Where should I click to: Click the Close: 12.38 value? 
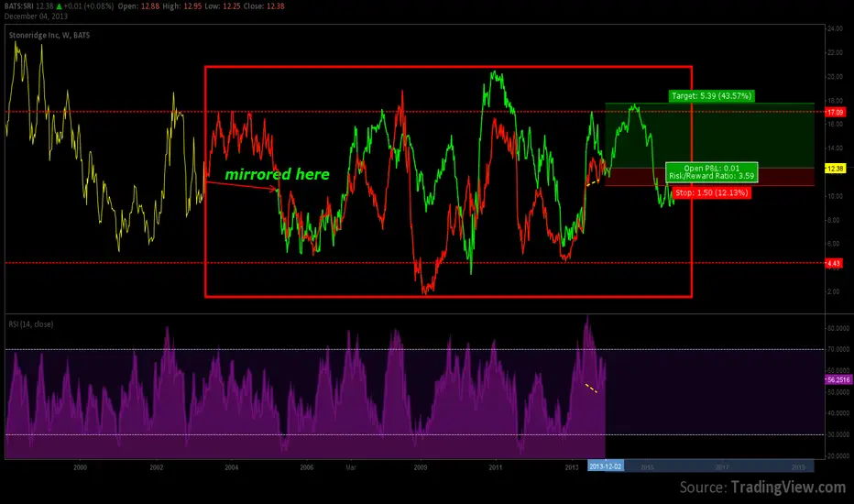pyautogui.click(x=264, y=6)
